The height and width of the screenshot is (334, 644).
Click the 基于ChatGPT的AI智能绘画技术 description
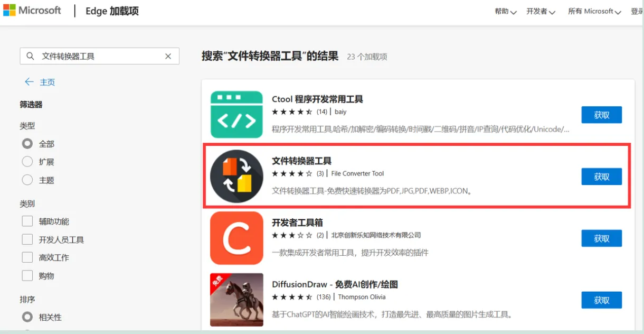[x=392, y=314]
